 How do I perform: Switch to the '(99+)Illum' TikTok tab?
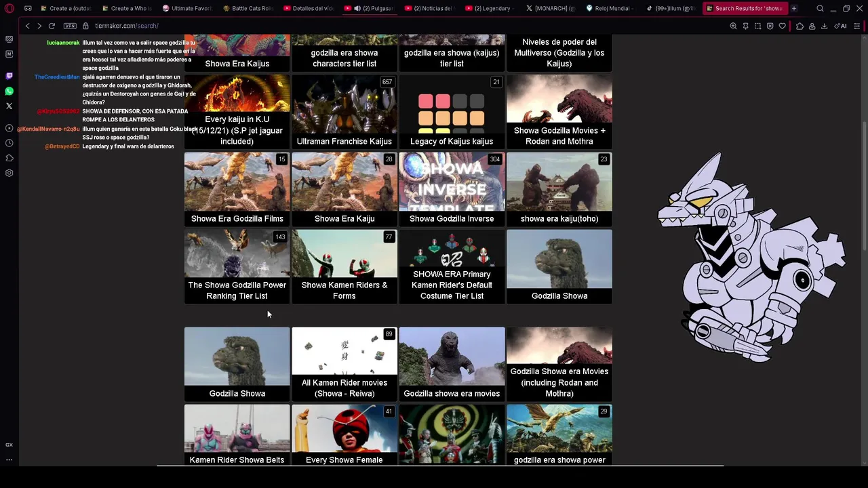pos(672,8)
